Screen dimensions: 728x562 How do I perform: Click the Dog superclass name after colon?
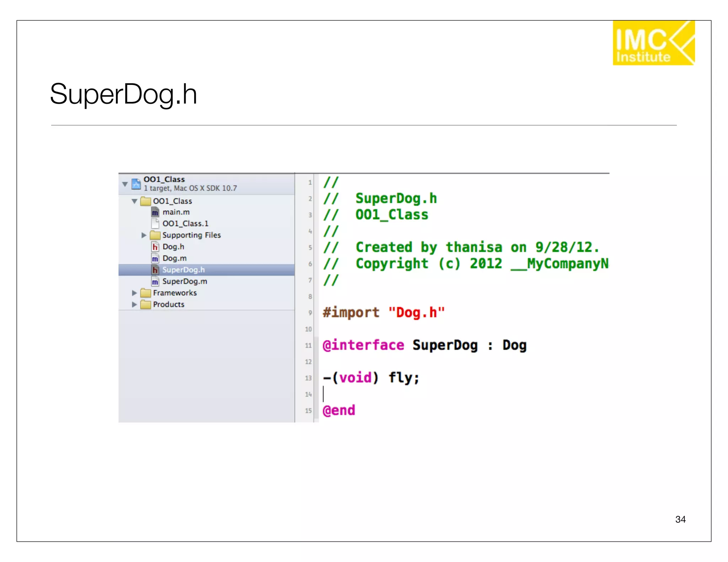tap(514, 345)
